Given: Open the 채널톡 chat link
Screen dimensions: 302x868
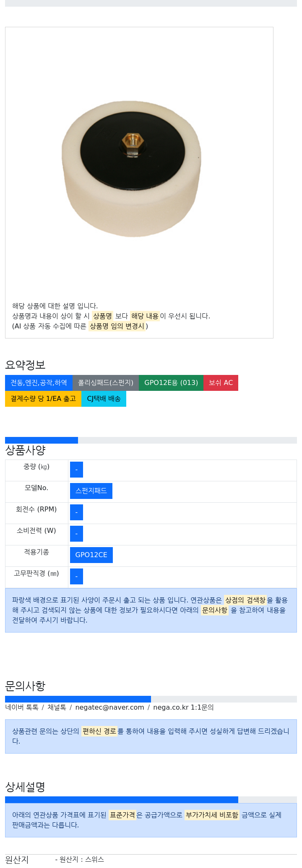Looking at the screenshot, I should (57, 707).
